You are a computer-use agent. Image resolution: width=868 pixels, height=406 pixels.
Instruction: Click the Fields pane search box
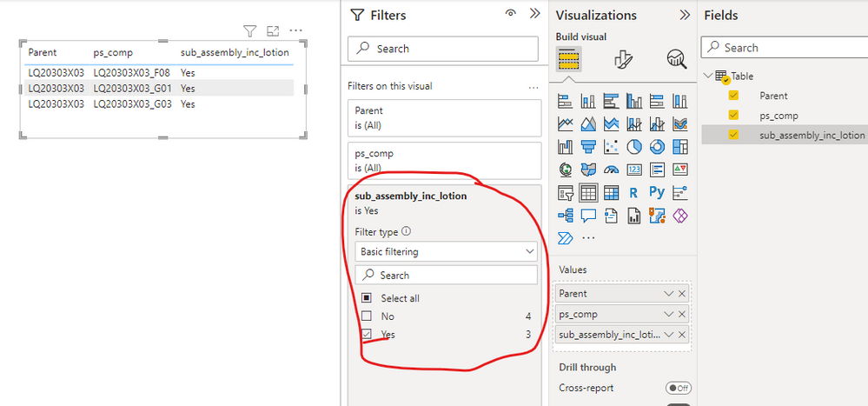point(784,48)
